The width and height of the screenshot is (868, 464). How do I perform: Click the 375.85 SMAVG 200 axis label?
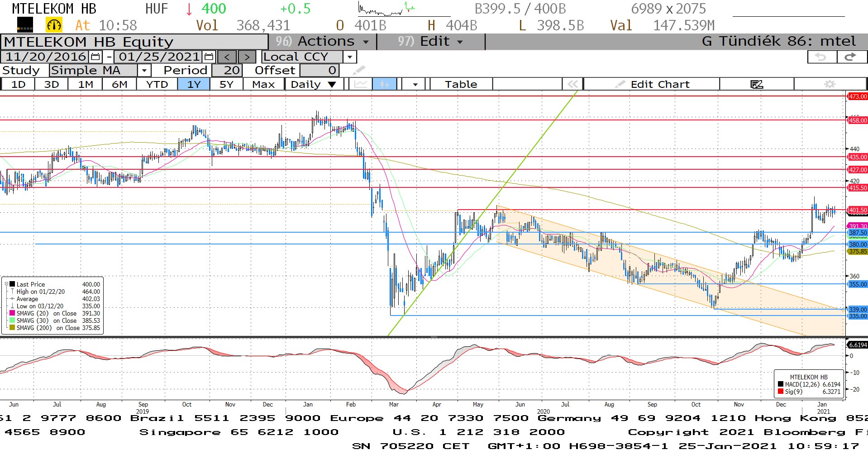(857, 251)
